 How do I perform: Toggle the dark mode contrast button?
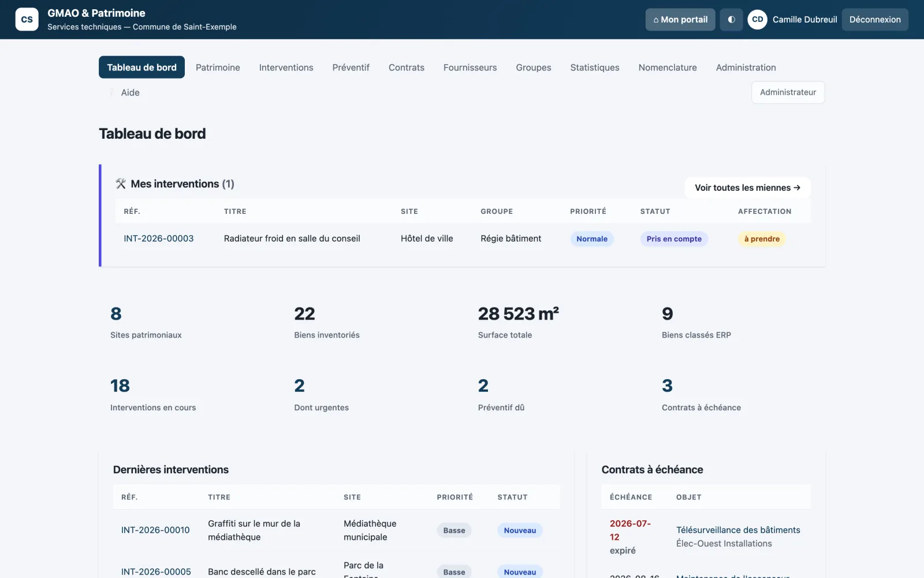[731, 20]
